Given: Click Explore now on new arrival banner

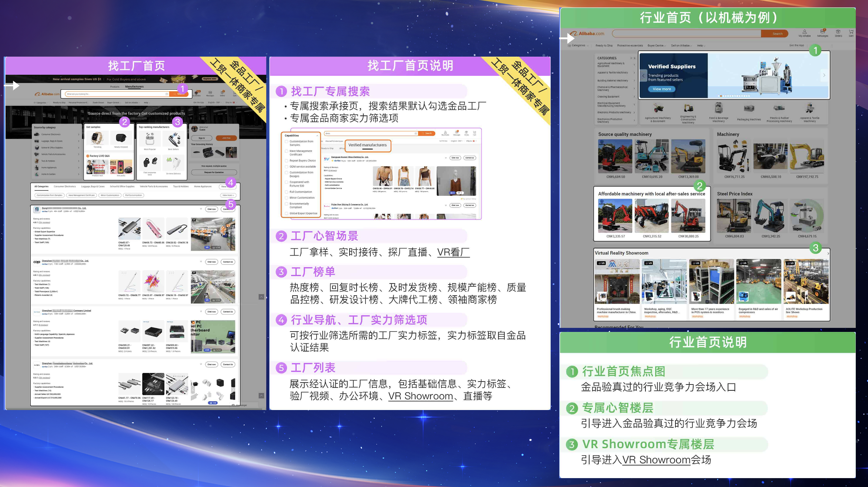Looking at the screenshot, I should tap(210, 79).
